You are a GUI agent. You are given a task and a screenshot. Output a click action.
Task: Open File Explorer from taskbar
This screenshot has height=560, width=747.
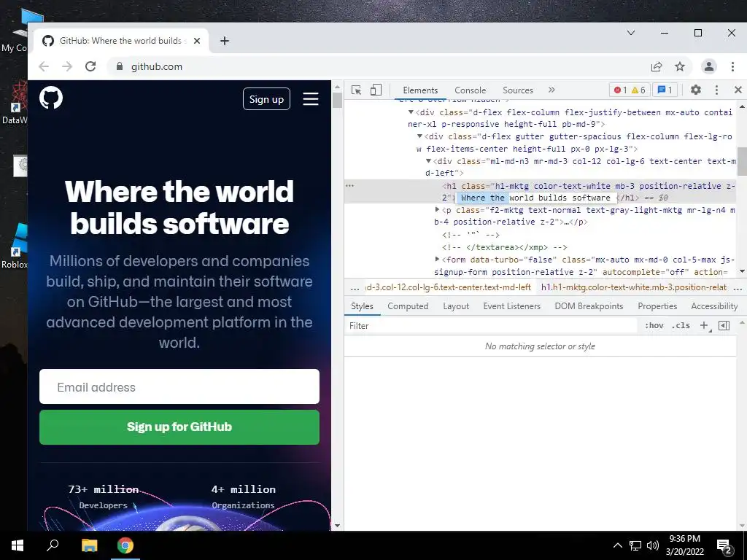click(89, 545)
